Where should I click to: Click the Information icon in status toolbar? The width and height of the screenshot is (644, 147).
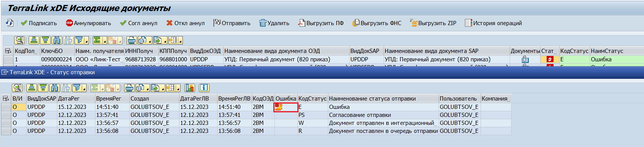pos(204,88)
